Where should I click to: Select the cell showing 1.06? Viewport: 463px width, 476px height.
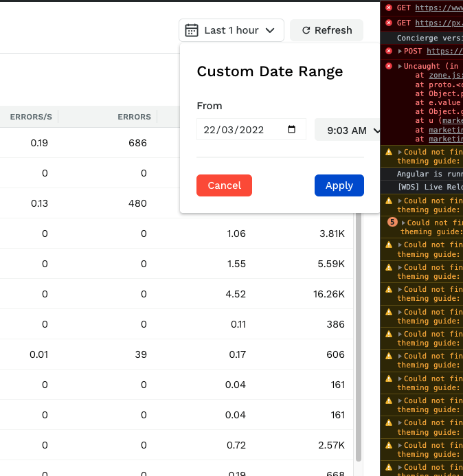236,234
